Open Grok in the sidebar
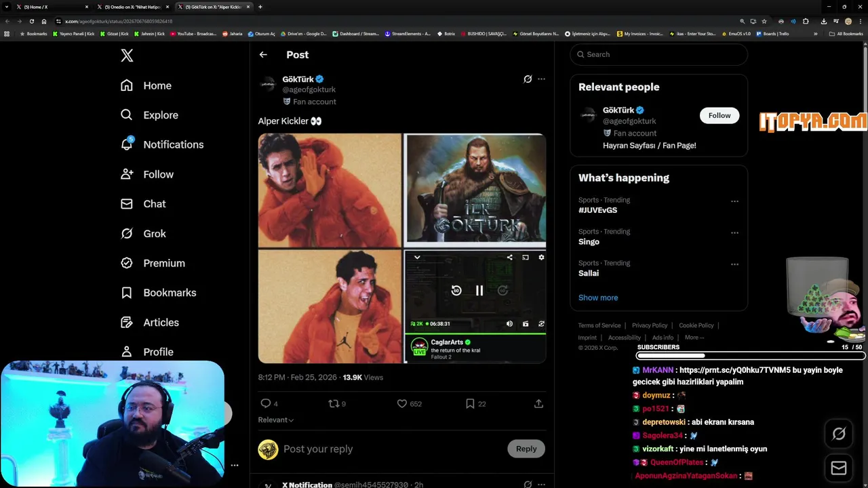868x488 pixels. (x=142, y=233)
